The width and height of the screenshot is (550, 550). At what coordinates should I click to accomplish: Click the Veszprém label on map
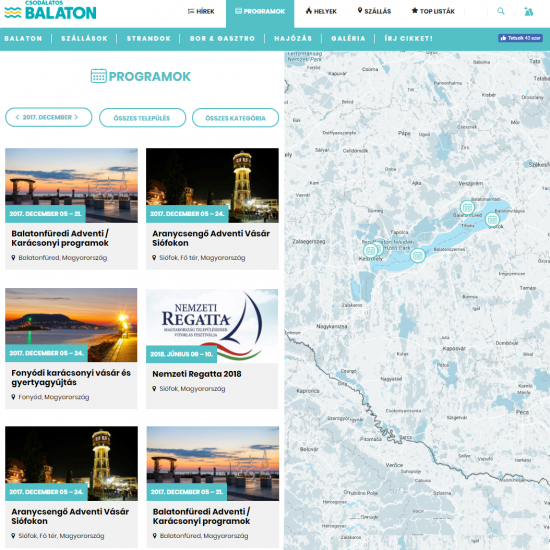tap(470, 183)
